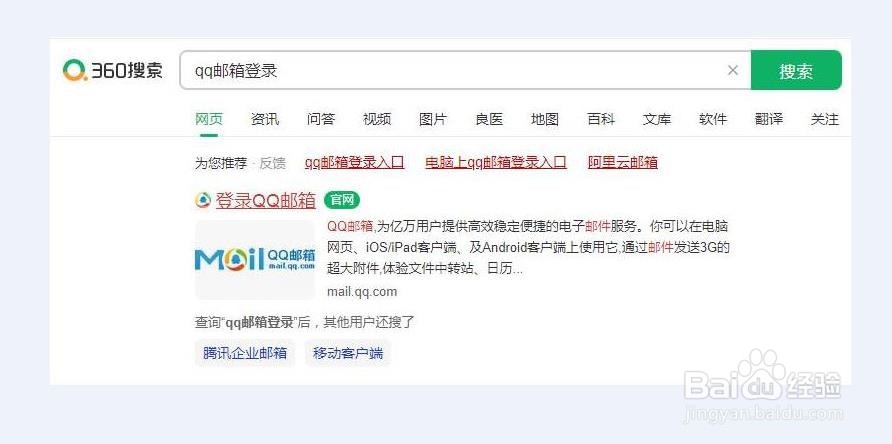This screenshot has height=444, width=892.
Task: Switch to the 资讯 tab
Action: (265, 120)
